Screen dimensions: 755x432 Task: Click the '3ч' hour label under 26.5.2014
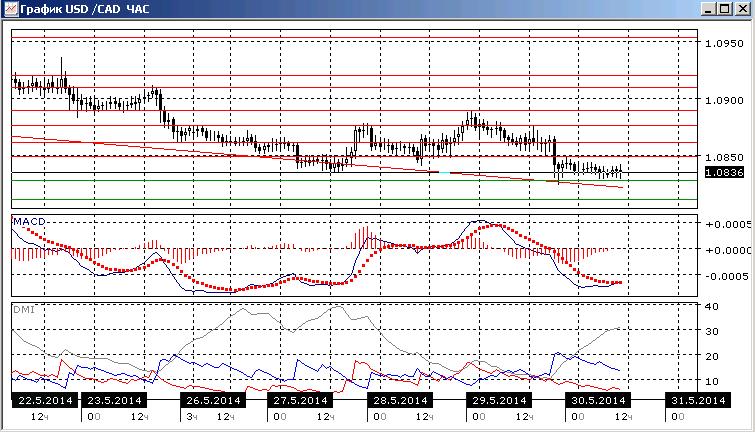(192, 417)
